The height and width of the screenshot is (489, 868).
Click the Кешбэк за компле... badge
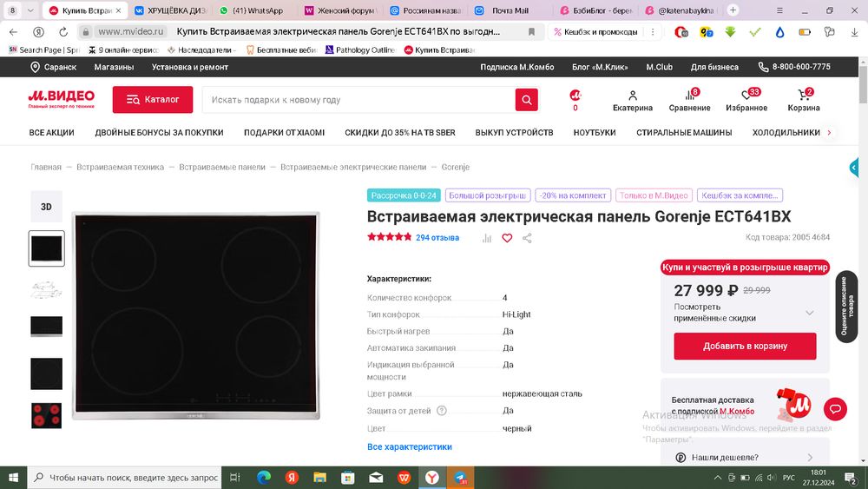click(x=740, y=195)
